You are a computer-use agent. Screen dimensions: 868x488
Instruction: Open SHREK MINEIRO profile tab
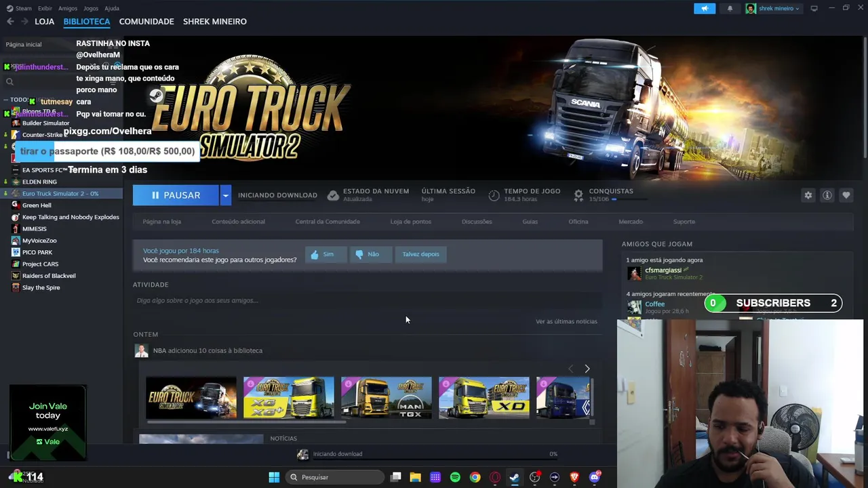(215, 22)
